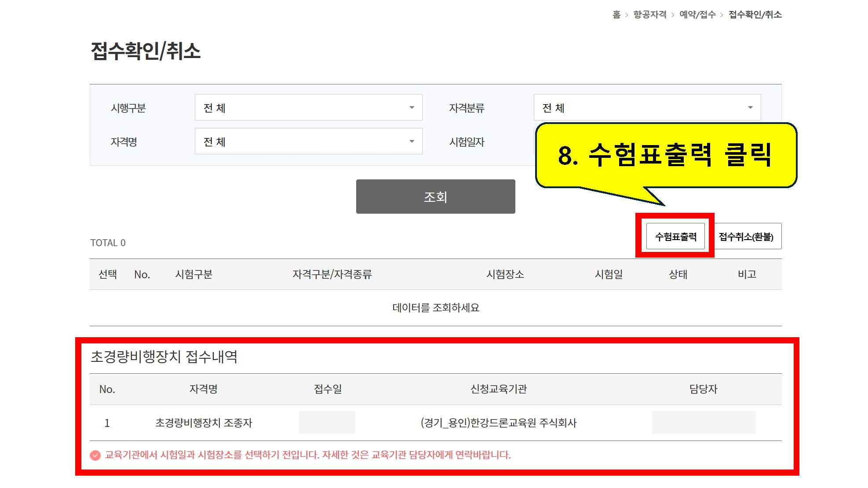Image resolution: width=868 pixels, height=488 pixels.
Task: Click the 시험일 column header
Action: (x=609, y=274)
